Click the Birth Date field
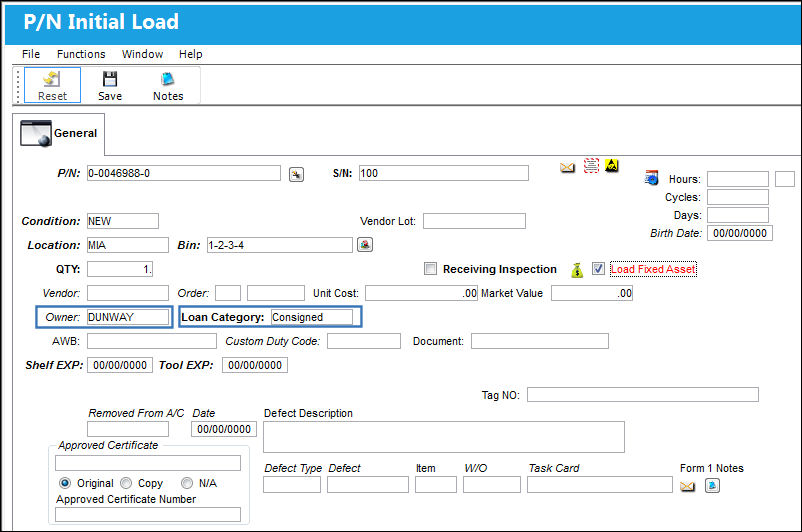Viewport: 802px width, 532px height. pos(740,233)
